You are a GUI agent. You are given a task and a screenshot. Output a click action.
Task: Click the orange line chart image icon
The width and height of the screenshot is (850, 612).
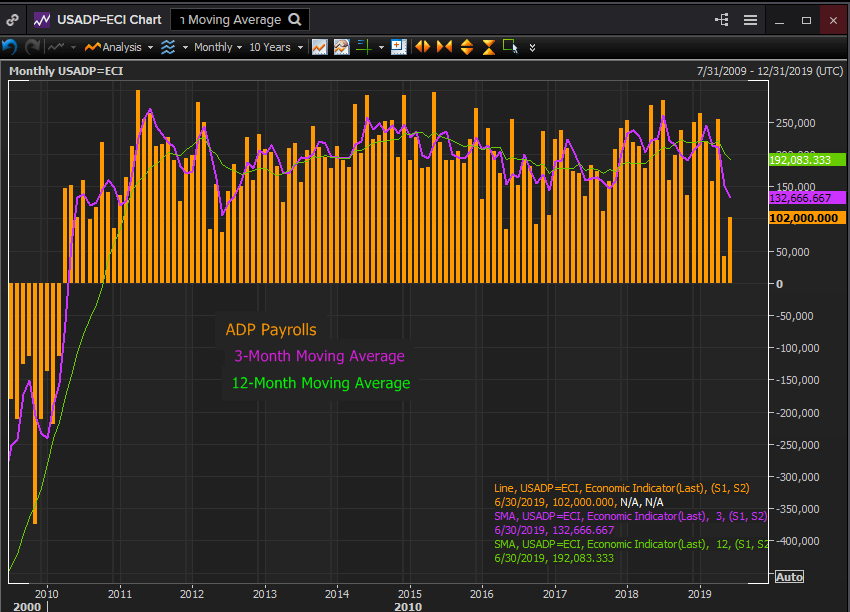pyautogui.click(x=319, y=47)
